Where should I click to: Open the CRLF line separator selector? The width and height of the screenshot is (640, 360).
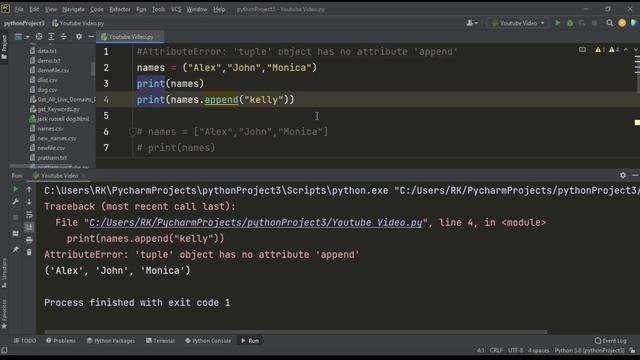tap(496, 351)
